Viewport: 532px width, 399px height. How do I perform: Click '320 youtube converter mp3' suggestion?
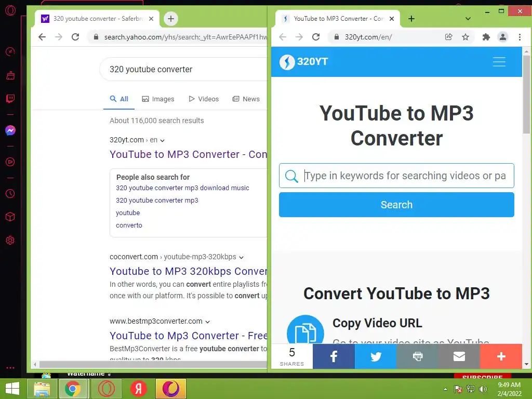(157, 201)
